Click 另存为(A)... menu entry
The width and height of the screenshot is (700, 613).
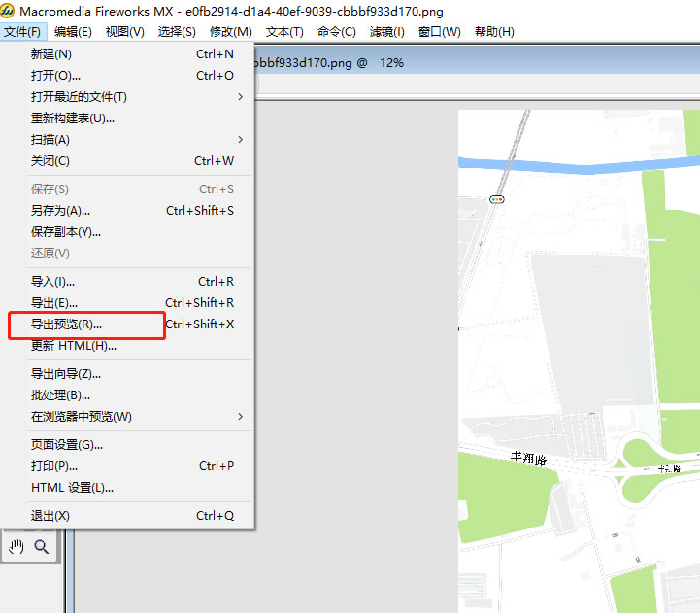(60, 211)
